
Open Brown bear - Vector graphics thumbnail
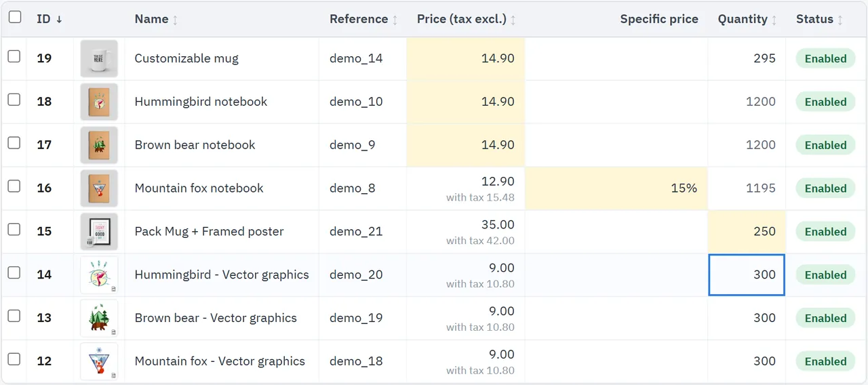click(99, 318)
